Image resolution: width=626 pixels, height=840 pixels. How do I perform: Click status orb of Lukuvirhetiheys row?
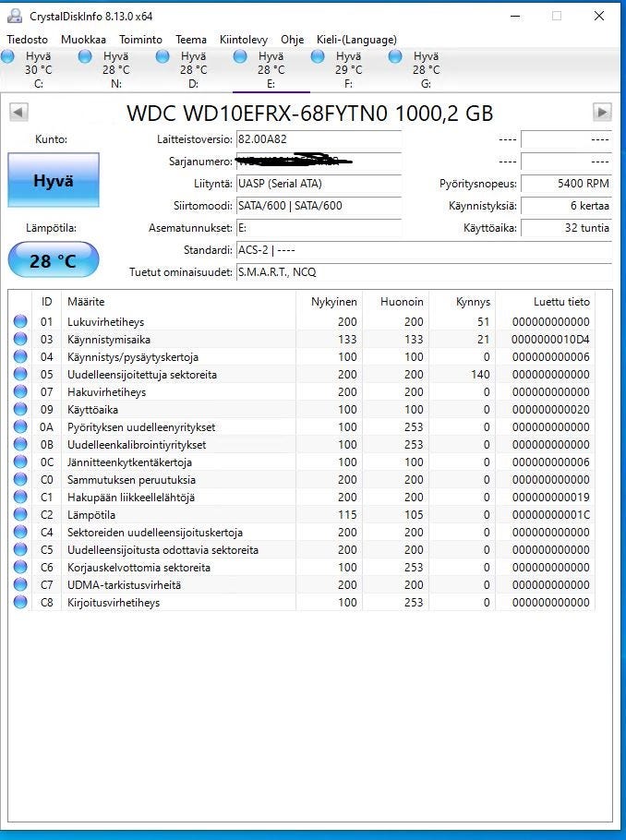tap(20, 321)
